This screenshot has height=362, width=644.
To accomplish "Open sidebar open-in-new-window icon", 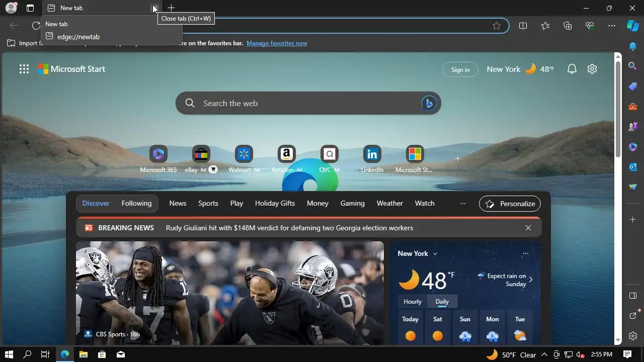I will pos(633,316).
